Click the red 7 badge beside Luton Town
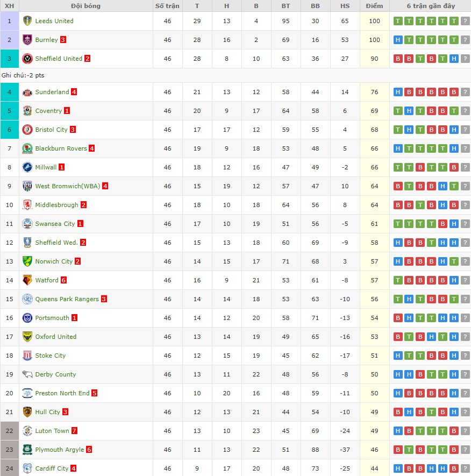Viewport: 471px width, 476px height. point(74,431)
